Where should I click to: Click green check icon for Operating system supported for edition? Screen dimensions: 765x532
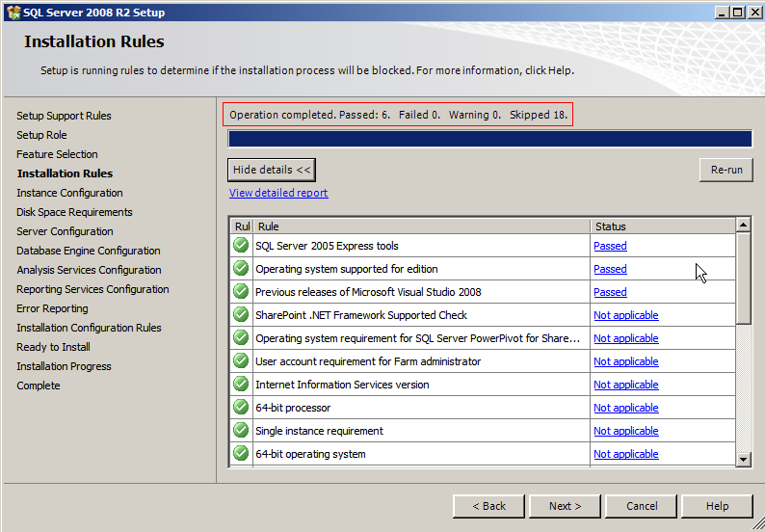pos(241,268)
